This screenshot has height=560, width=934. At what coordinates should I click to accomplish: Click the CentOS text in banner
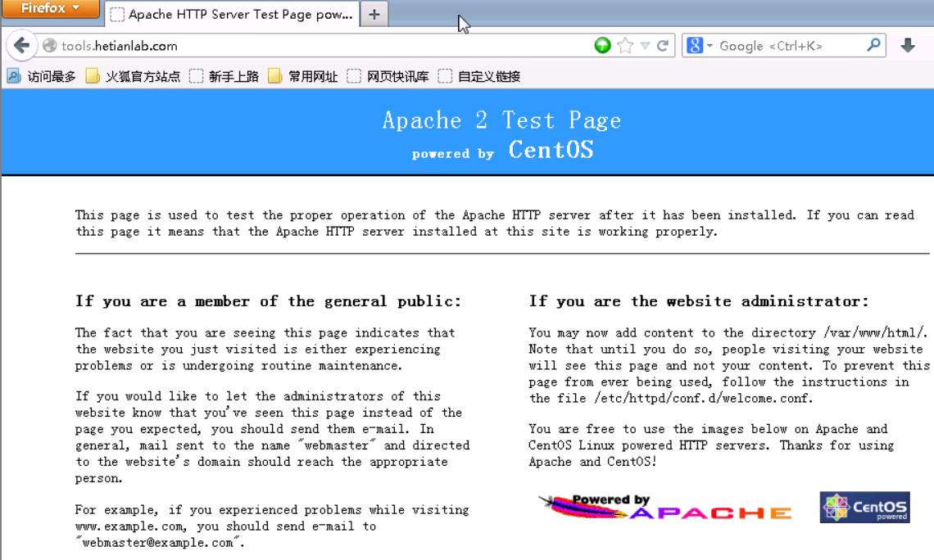click(551, 150)
